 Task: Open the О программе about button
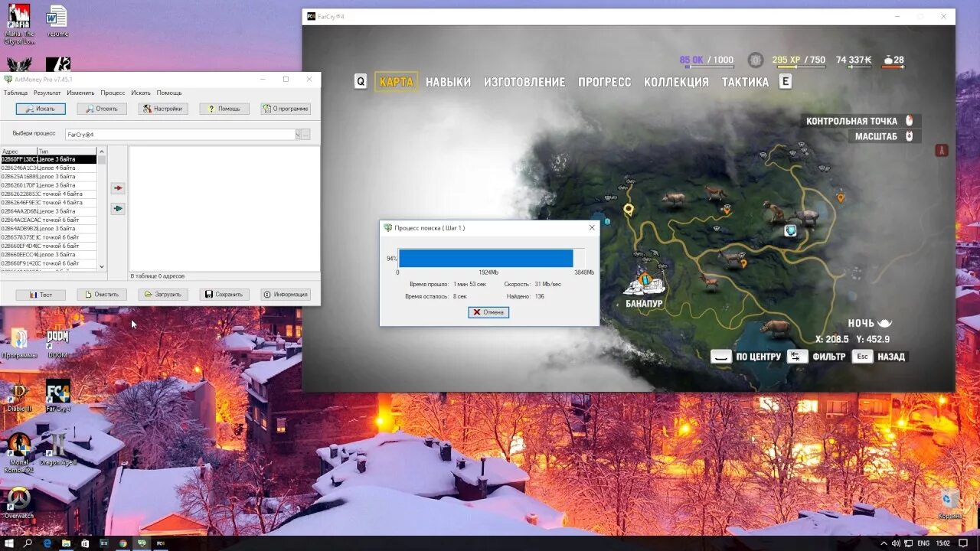point(286,109)
